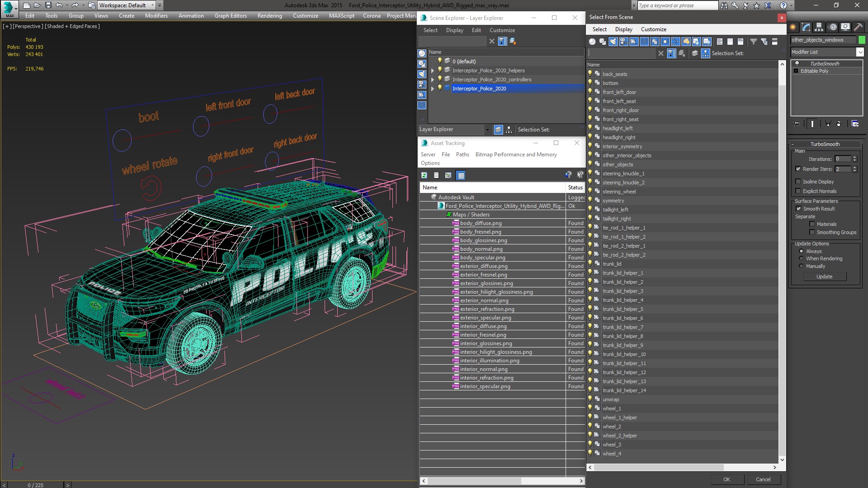Screen dimensions: 868x488
Task: Click the green object color swatch
Action: pos(862,40)
